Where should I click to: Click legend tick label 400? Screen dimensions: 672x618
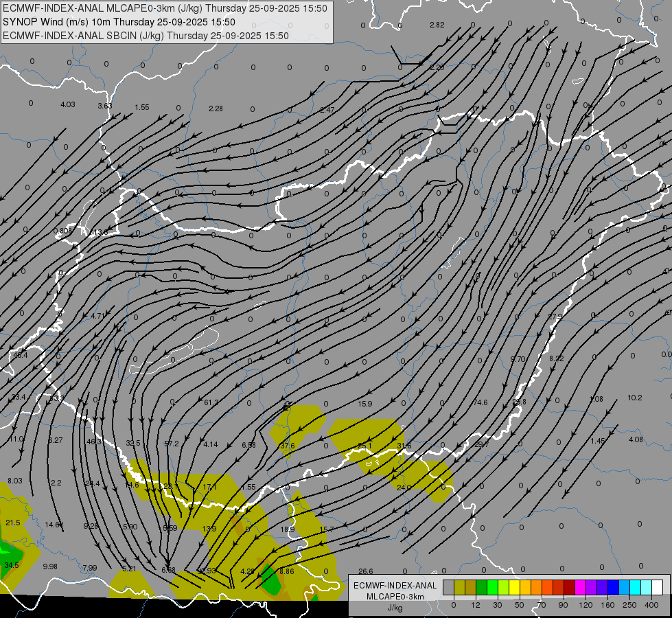pos(651,605)
